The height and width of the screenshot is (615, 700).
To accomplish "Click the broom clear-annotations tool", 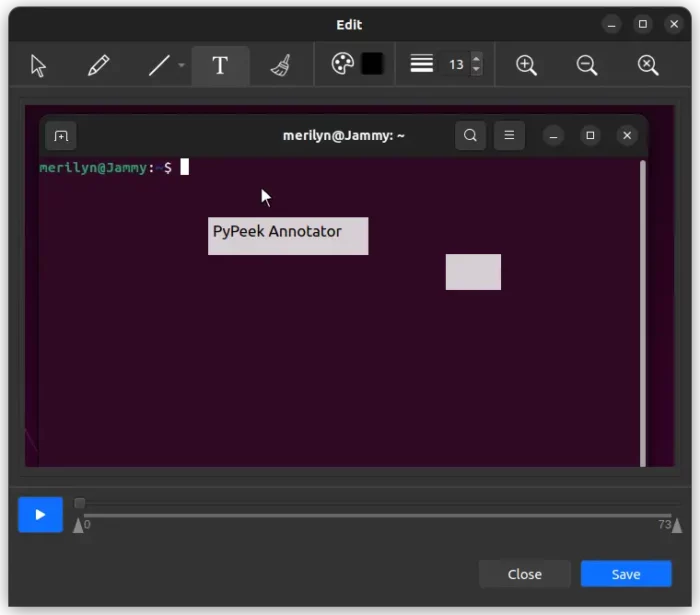I will click(281, 65).
